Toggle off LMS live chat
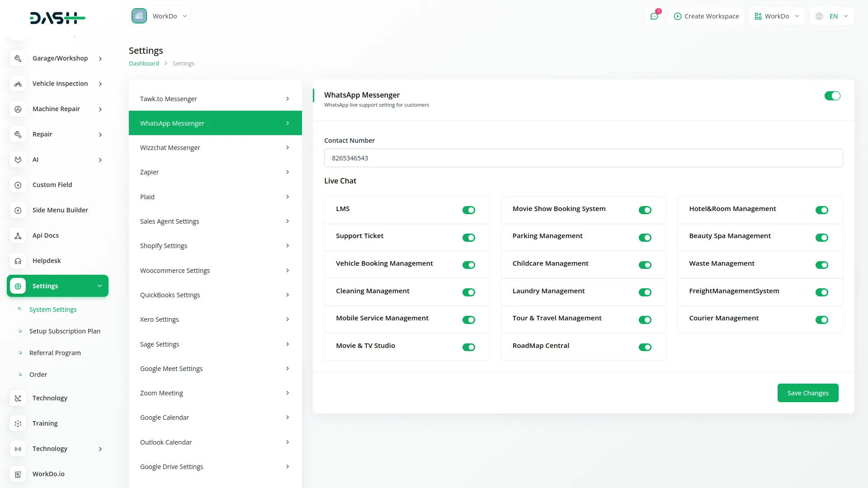The width and height of the screenshot is (868, 488). (468, 210)
